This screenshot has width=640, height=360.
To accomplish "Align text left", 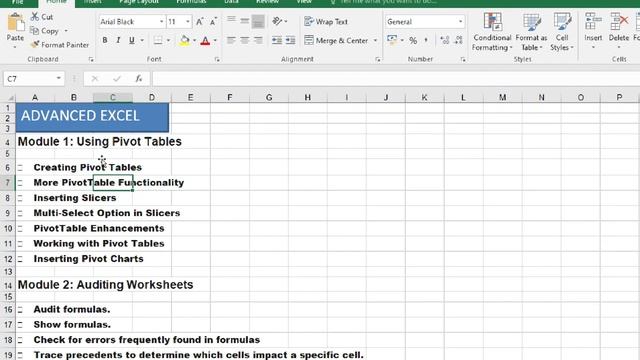I will [231, 40].
